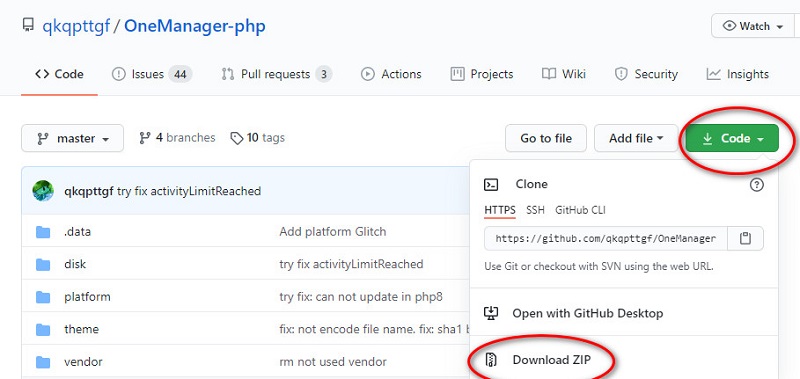
Task: Click the GitHub Desktop download icon
Action: 491,313
